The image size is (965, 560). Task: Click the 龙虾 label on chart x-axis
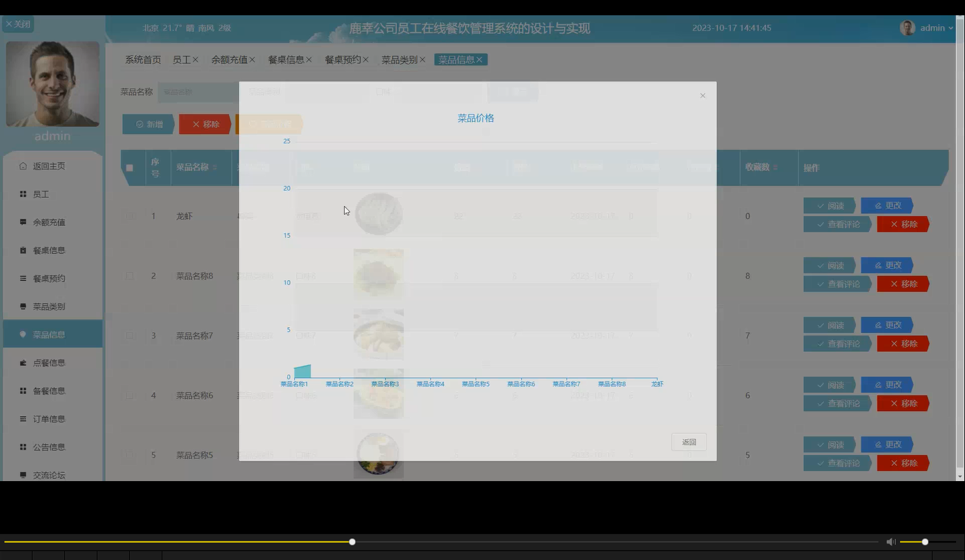click(657, 384)
